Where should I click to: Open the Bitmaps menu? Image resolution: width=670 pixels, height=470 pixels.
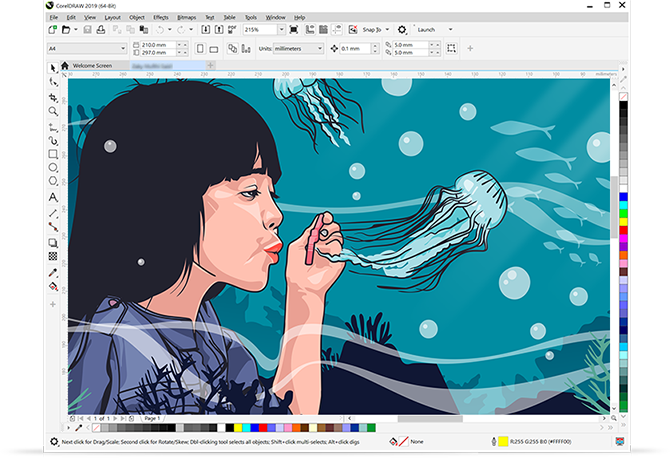tap(186, 18)
